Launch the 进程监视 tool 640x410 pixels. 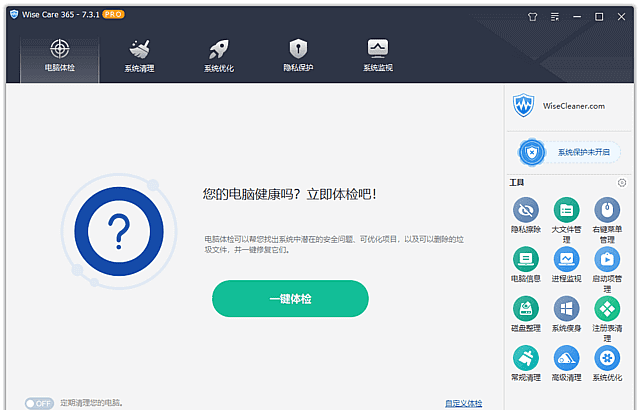click(566, 264)
